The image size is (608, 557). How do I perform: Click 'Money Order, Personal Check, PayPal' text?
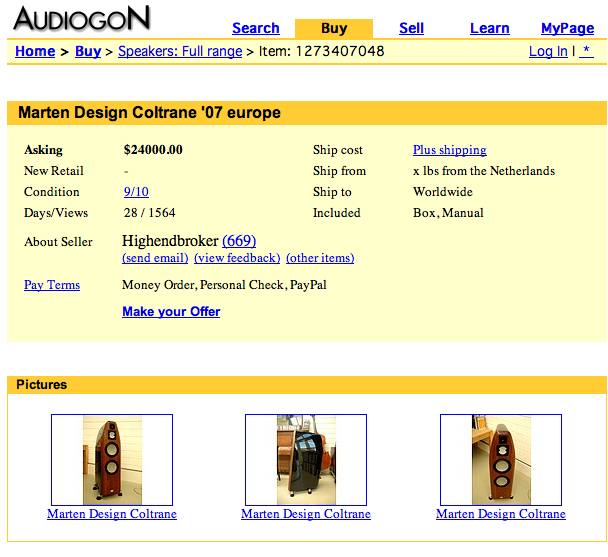224,285
